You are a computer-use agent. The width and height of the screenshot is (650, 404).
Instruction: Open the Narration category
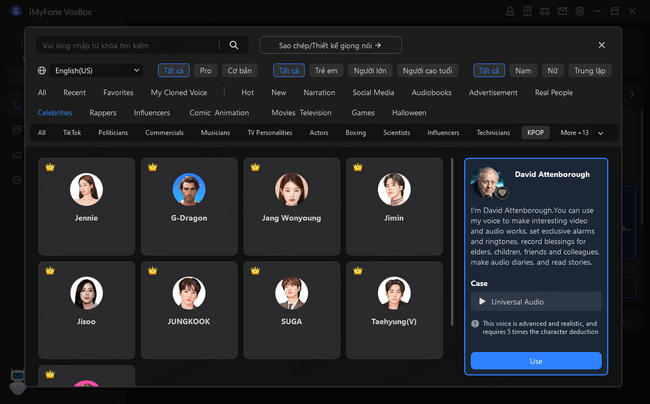click(319, 92)
